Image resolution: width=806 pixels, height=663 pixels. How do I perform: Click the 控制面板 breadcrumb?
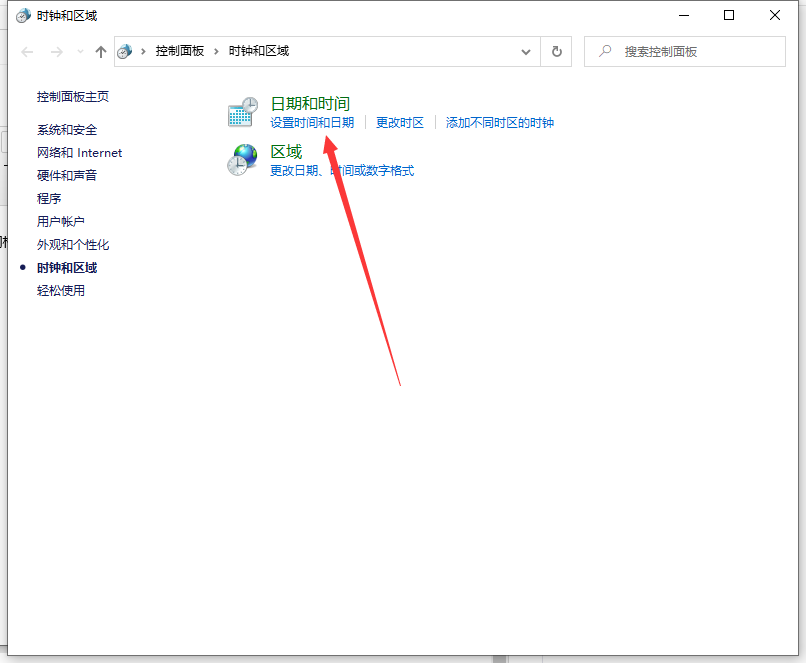[x=180, y=51]
